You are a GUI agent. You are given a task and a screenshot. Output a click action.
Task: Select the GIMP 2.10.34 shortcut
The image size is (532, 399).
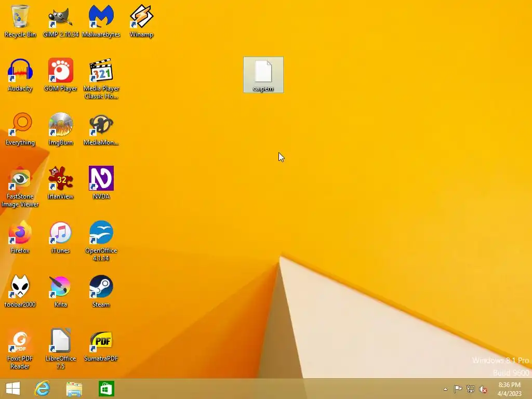tap(60, 21)
